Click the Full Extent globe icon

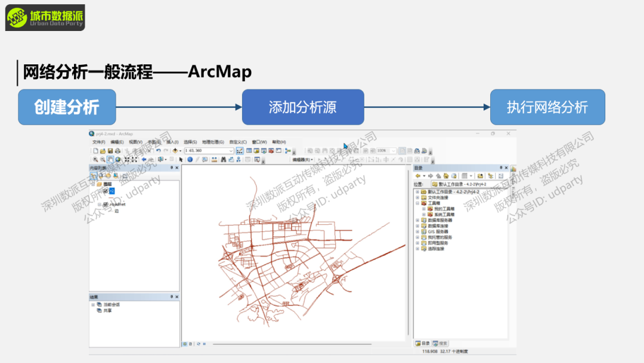pos(118,160)
